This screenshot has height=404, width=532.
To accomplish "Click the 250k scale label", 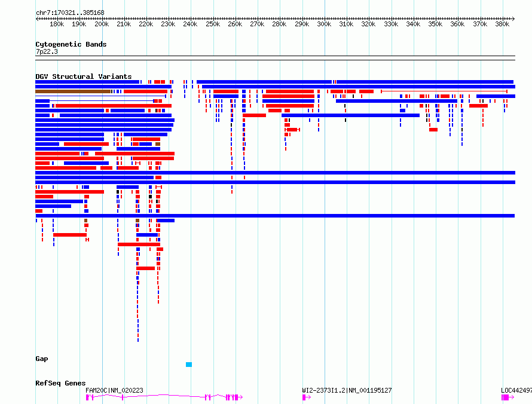I will (x=213, y=24).
